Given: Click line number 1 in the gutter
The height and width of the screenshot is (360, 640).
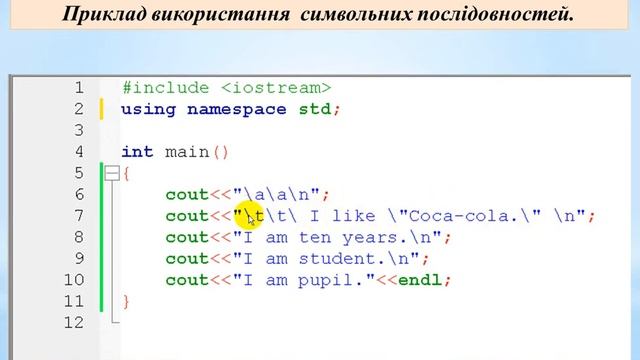Looking at the screenshot, I should click(79, 88).
